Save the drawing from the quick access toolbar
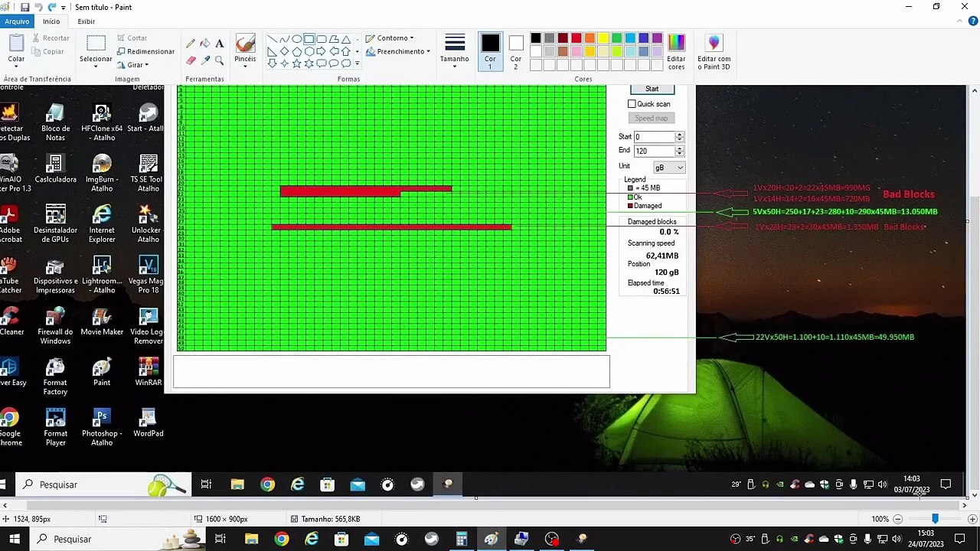The height and width of the screenshot is (551, 980). [24, 7]
